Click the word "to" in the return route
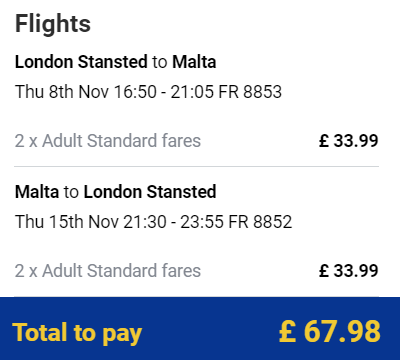The image size is (400, 360). click(x=71, y=192)
